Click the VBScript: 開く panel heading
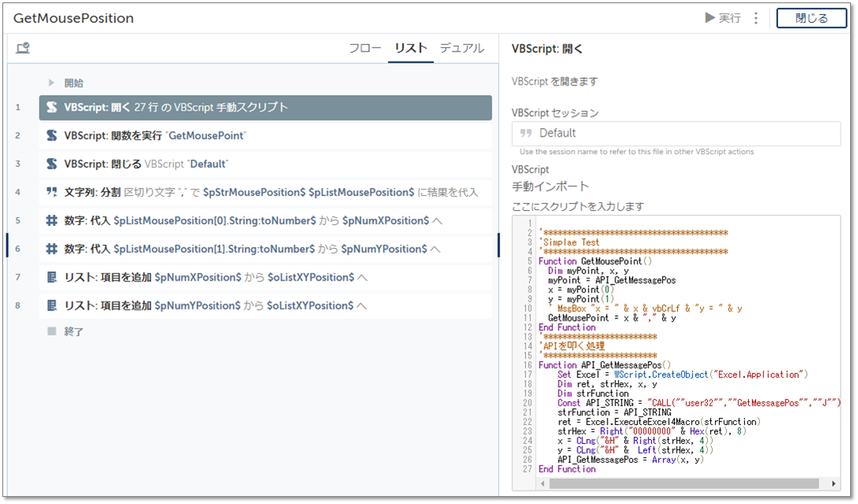 (x=547, y=49)
